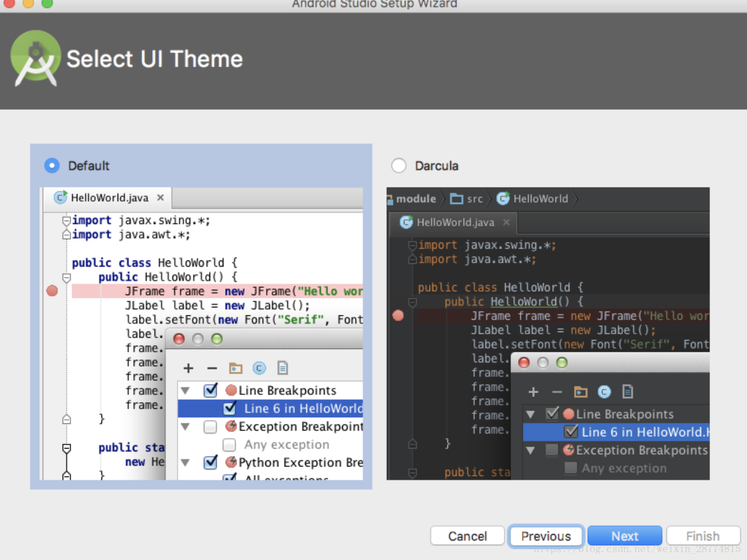Close HelloWorld.java tab in Default preview

(x=160, y=198)
